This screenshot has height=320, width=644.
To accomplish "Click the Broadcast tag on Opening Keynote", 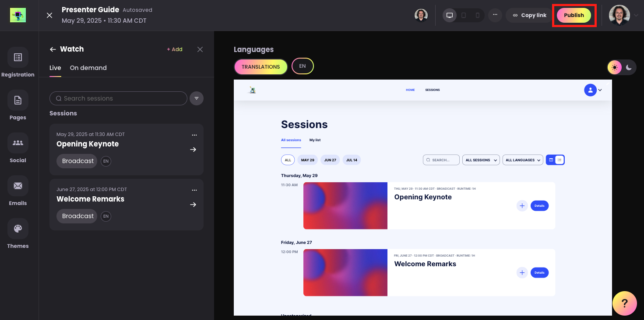I will (77, 161).
